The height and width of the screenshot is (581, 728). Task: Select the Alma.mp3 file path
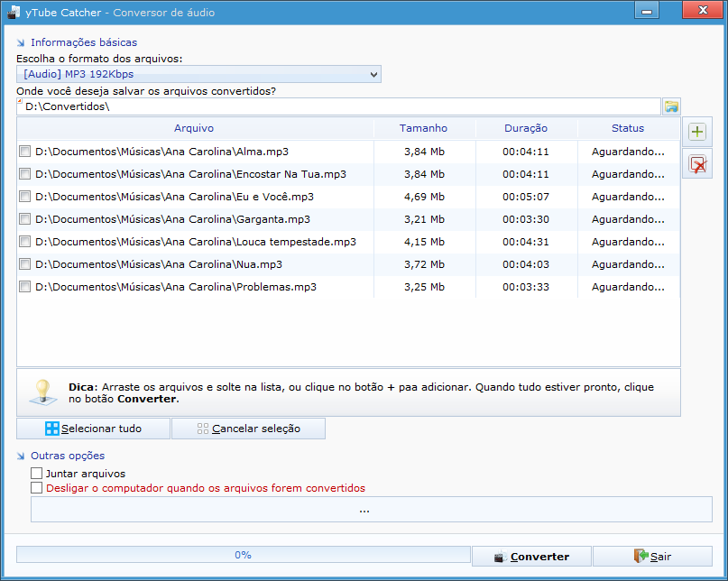[161, 152]
